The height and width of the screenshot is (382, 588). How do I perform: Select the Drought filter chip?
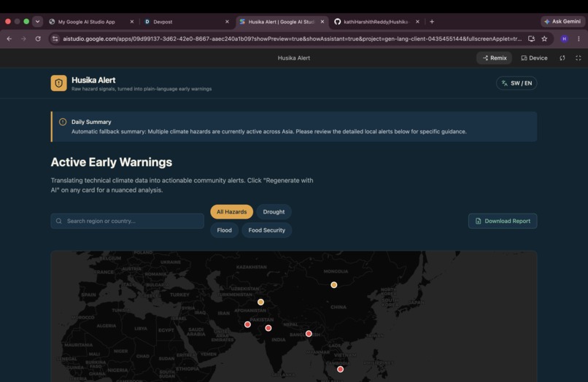pyautogui.click(x=274, y=212)
